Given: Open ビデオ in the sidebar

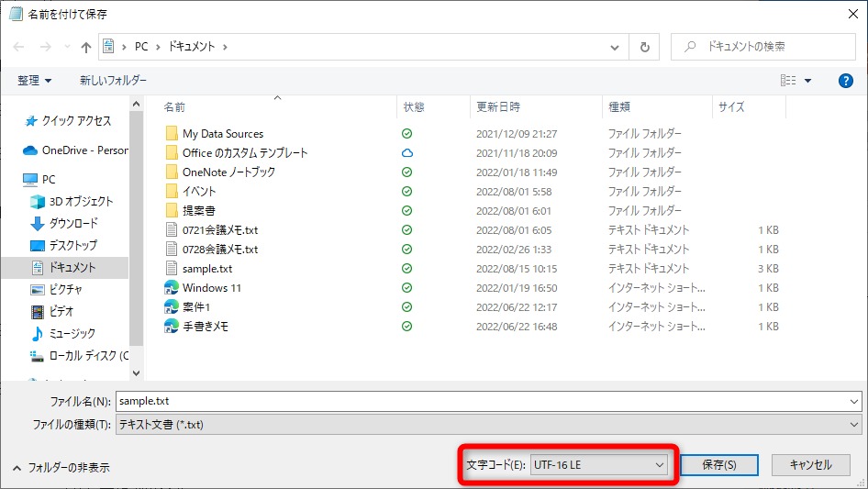Looking at the screenshot, I should (x=52, y=312).
